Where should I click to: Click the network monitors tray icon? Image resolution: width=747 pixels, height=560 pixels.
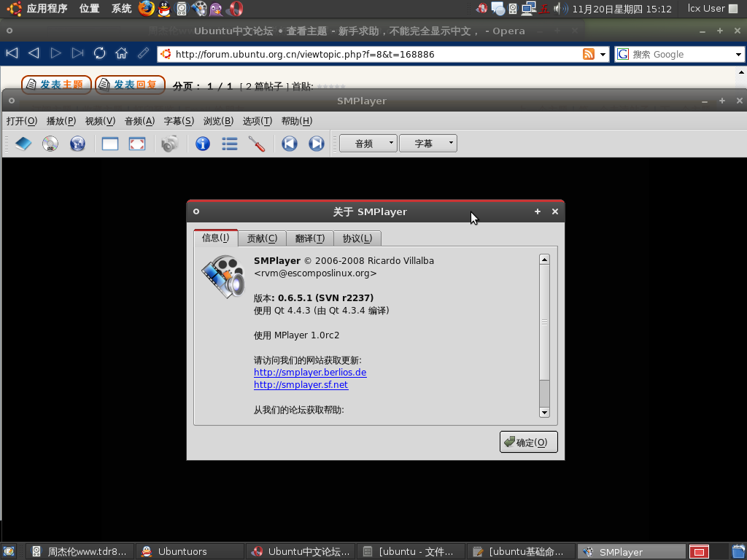[x=528, y=9]
